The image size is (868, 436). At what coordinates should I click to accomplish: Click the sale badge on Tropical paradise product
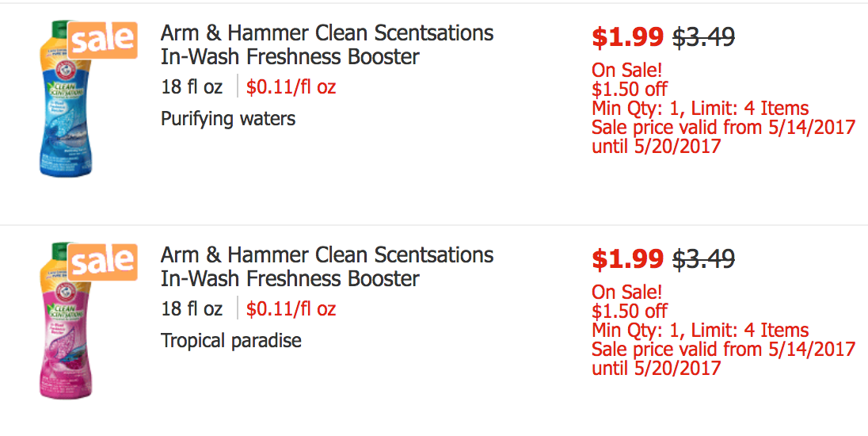tap(102, 262)
